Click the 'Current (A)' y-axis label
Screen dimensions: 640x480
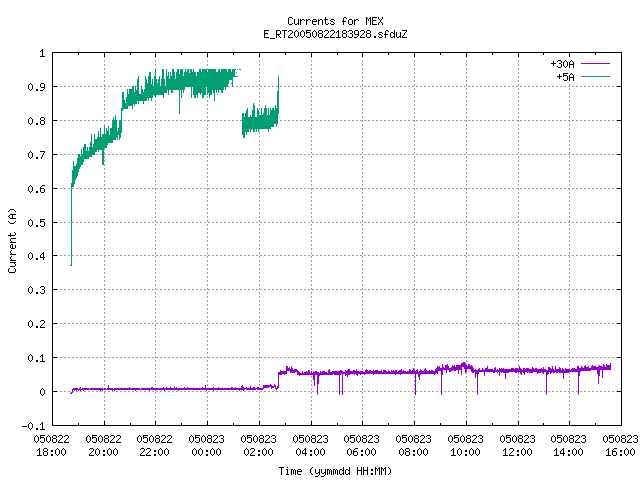coord(12,240)
